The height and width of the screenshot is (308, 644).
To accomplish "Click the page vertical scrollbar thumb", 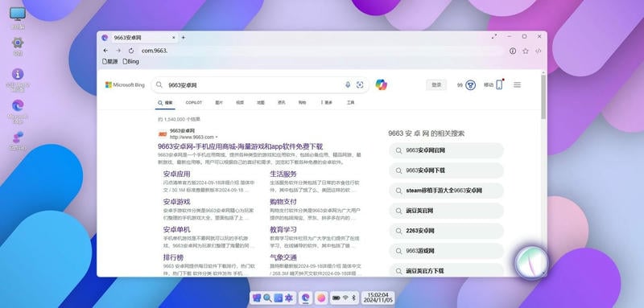I will pos(543,97).
